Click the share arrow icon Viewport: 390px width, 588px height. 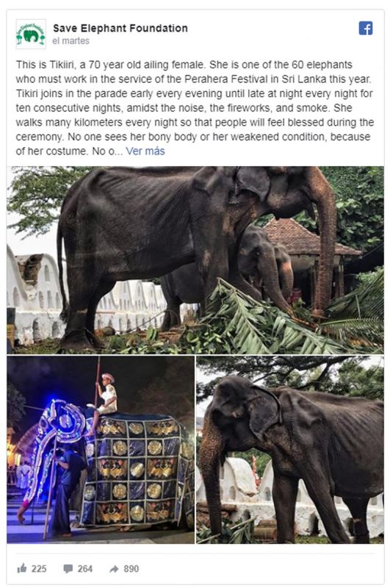point(115,569)
